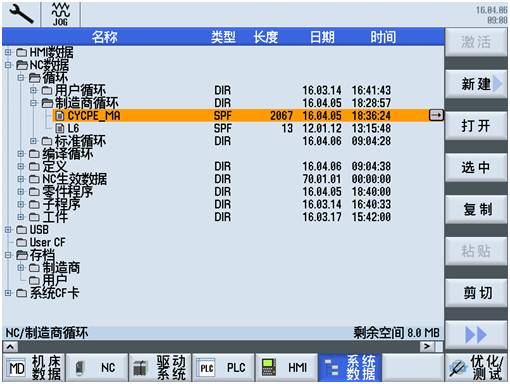The height and width of the screenshot is (384, 510).
Task: Expand the 制造商 archive folder
Action: [21, 268]
